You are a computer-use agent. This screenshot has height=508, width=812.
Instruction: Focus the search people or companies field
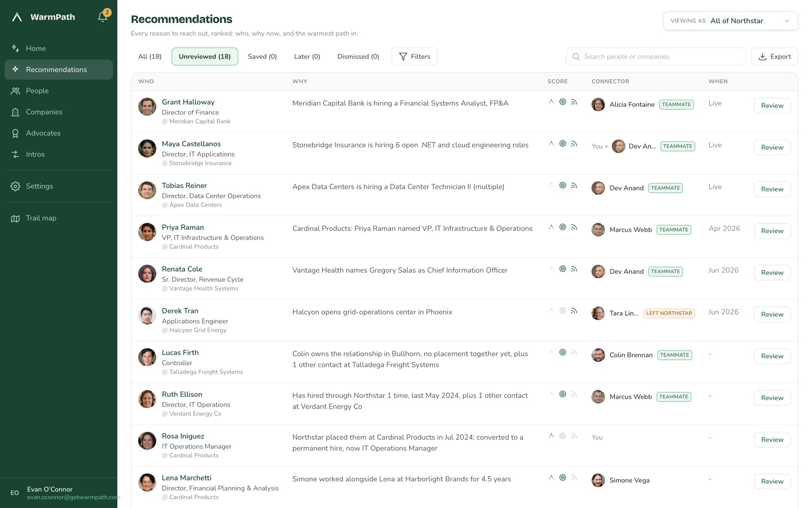point(655,56)
